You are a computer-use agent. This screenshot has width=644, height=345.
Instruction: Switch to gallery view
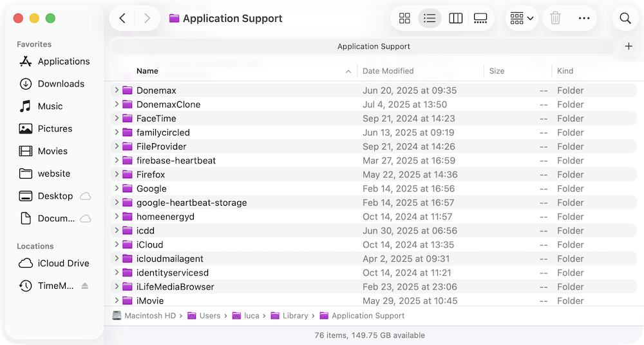(480, 18)
